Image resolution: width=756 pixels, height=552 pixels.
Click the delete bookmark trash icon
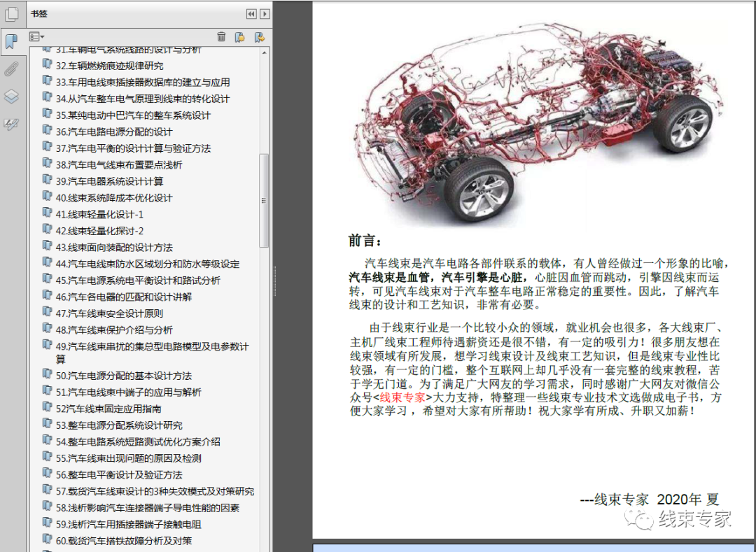pos(222,36)
